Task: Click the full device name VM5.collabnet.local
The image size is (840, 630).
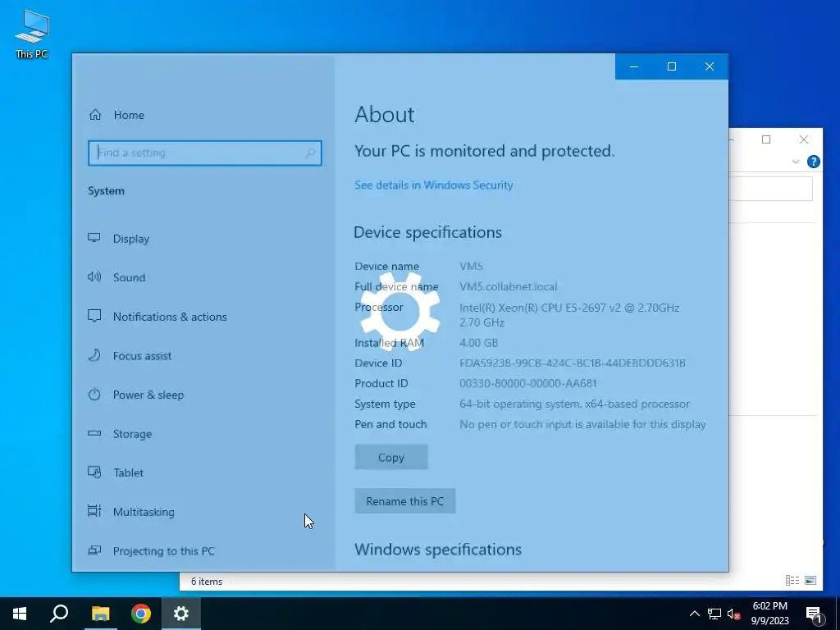Action: click(508, 286)
